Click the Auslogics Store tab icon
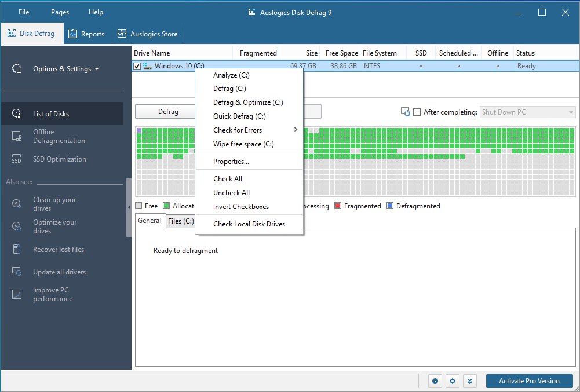 coord(122,34)
